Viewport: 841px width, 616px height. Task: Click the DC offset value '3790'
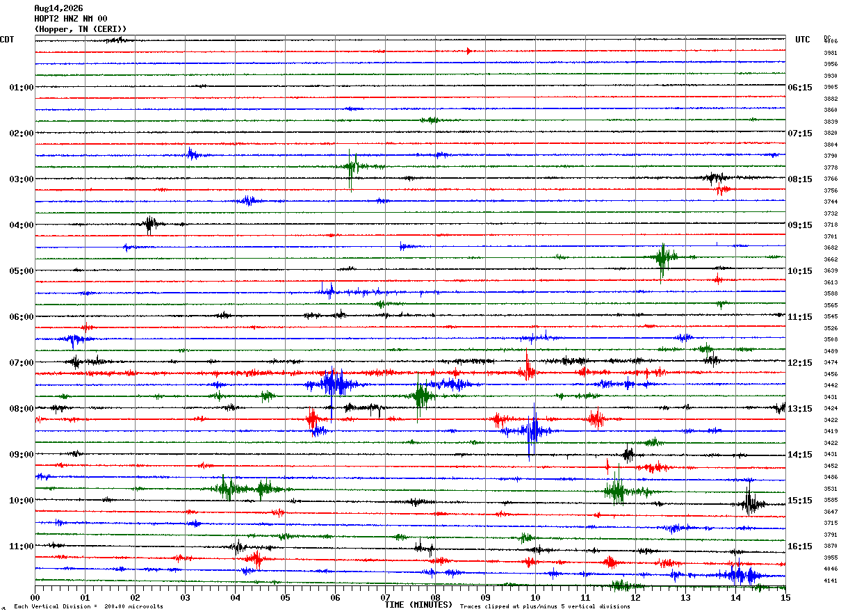pyautogui.click(x=831, y=156)
